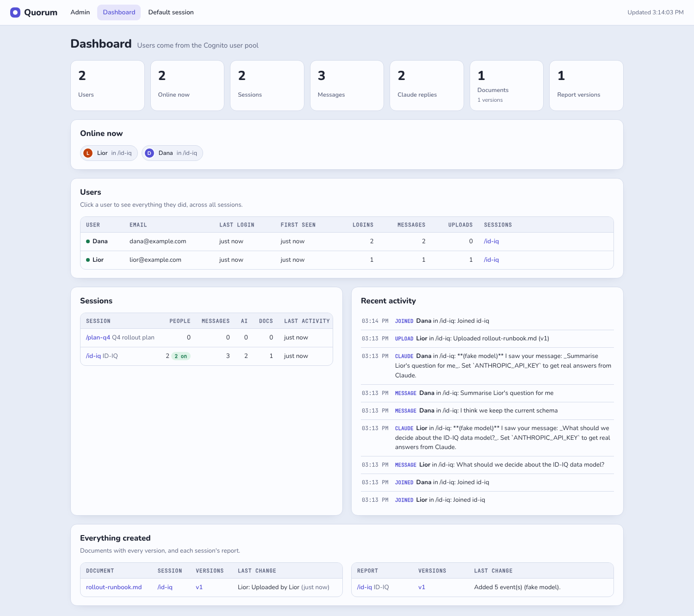The image size is (694, 616).
Task: Open v1 version of rollout-runbook.md
Action: tap(199, 587)
